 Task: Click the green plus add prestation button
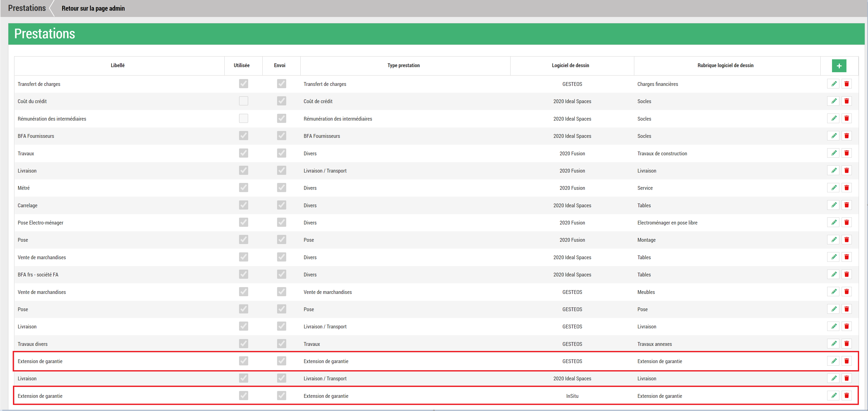point(839,66)
